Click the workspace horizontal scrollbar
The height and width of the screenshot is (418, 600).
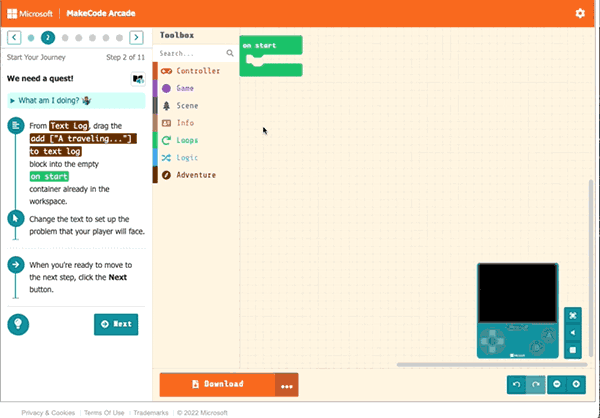pos(492,365)
